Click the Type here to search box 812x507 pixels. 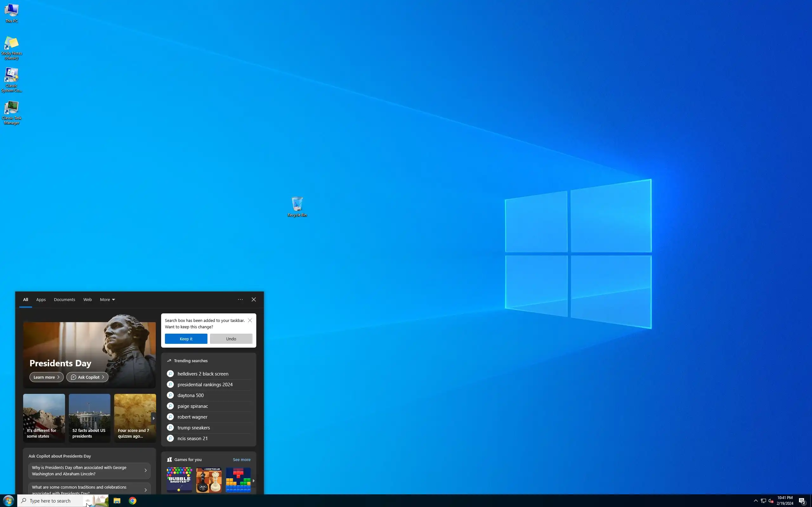[50, 501]
